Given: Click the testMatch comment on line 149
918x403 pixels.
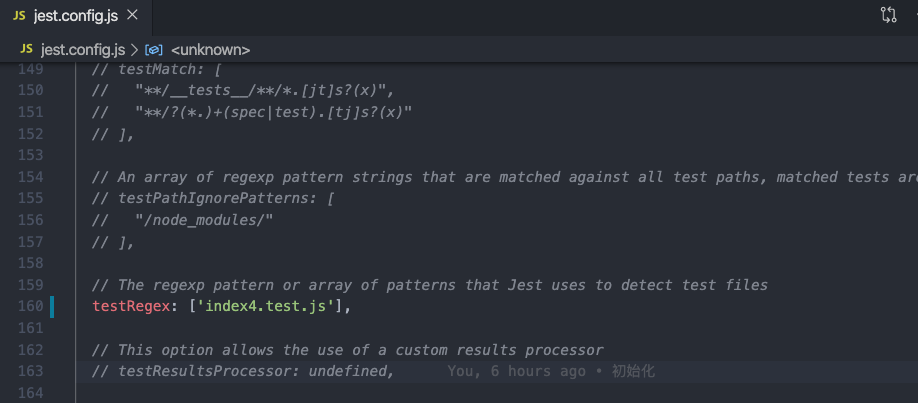Looking at the screenshot, I should (156, 69).
